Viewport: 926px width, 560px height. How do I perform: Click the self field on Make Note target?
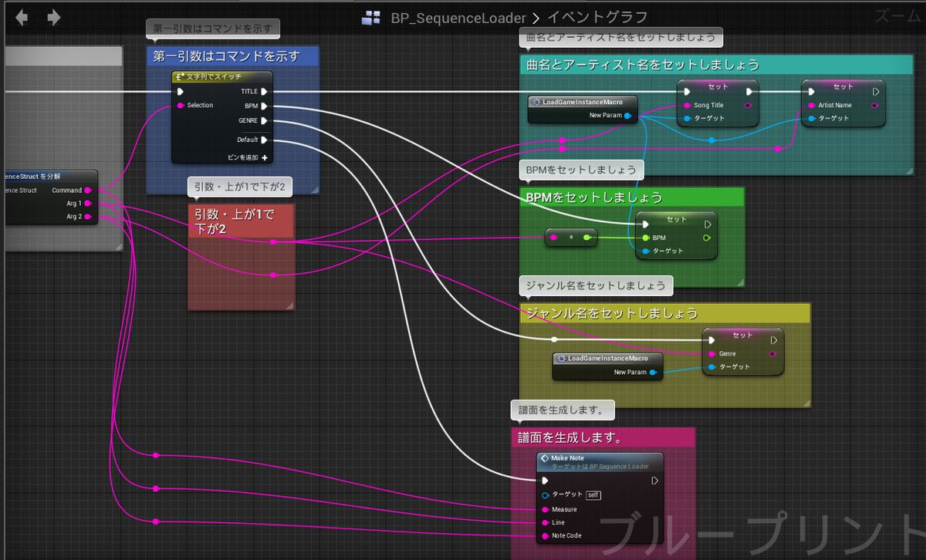593,495
